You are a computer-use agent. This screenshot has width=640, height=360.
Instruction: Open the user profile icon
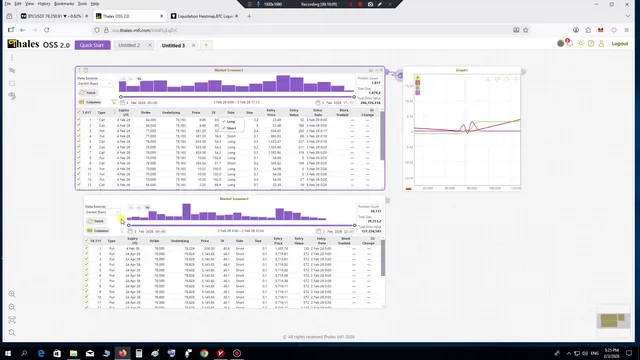[x=601, y=43]
